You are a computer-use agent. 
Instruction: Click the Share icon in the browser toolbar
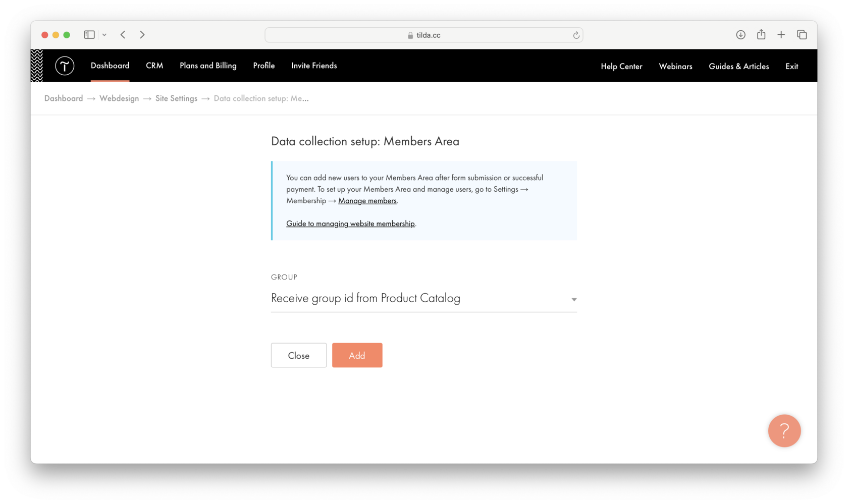click(761, 35)
